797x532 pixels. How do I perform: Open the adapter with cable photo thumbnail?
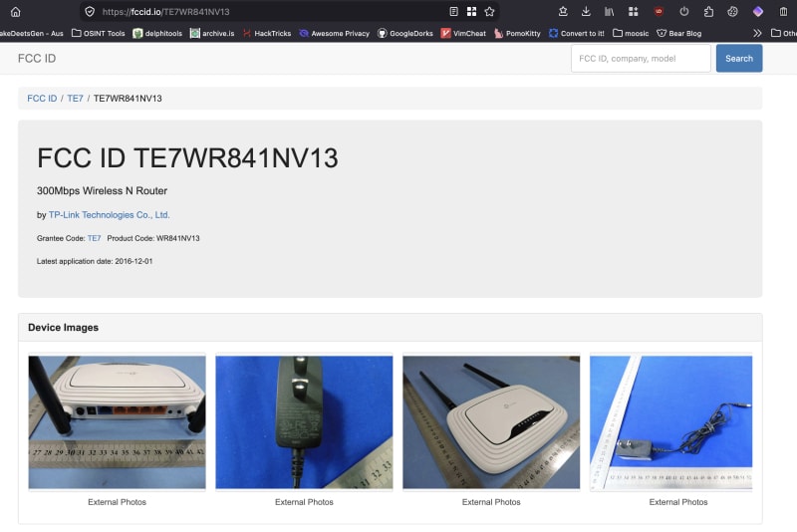pos(670,421)
